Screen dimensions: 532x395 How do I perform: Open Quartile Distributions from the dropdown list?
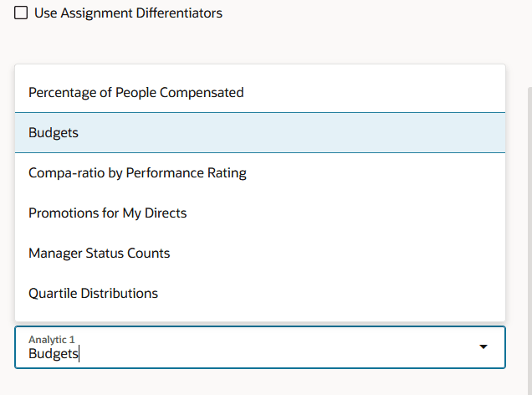[x=94, y=293]
